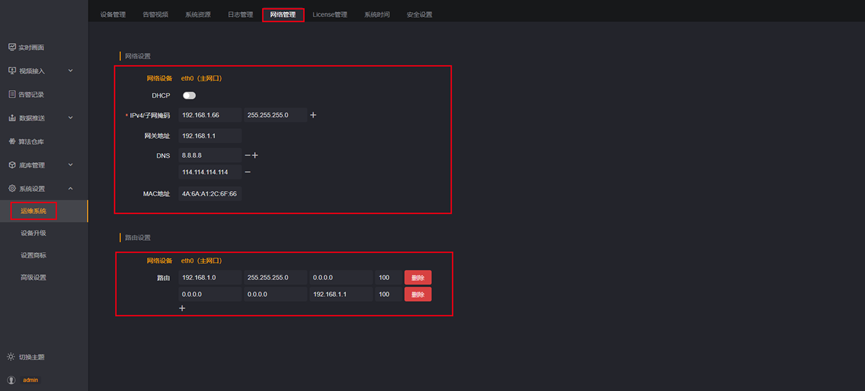This screenshot has width=865, height=391.
Task: Open the 安全设置 tab
Action: point(419,15)
